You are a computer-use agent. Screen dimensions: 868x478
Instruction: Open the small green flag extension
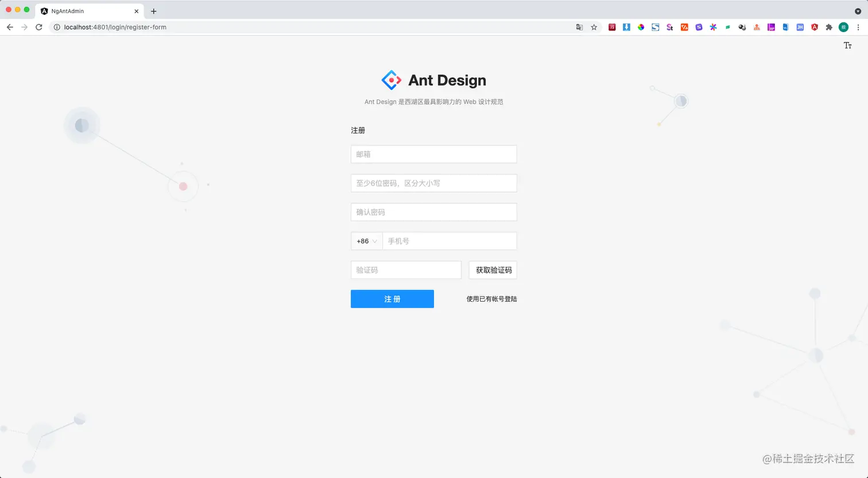point(727,27)
